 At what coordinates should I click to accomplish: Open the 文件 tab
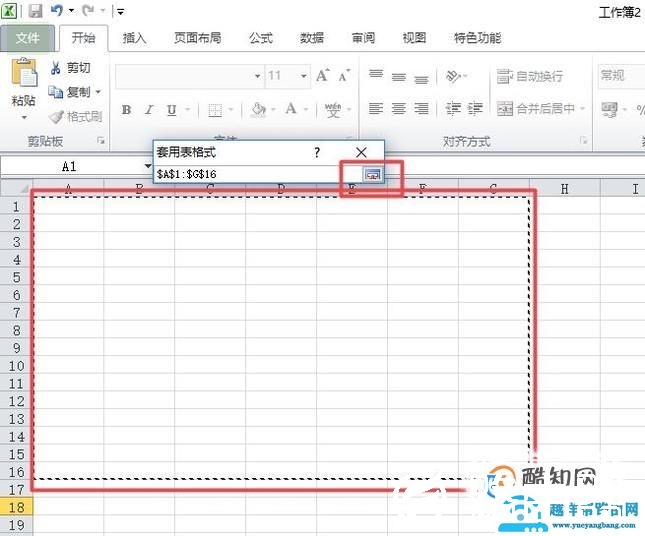tap(28, 38)
